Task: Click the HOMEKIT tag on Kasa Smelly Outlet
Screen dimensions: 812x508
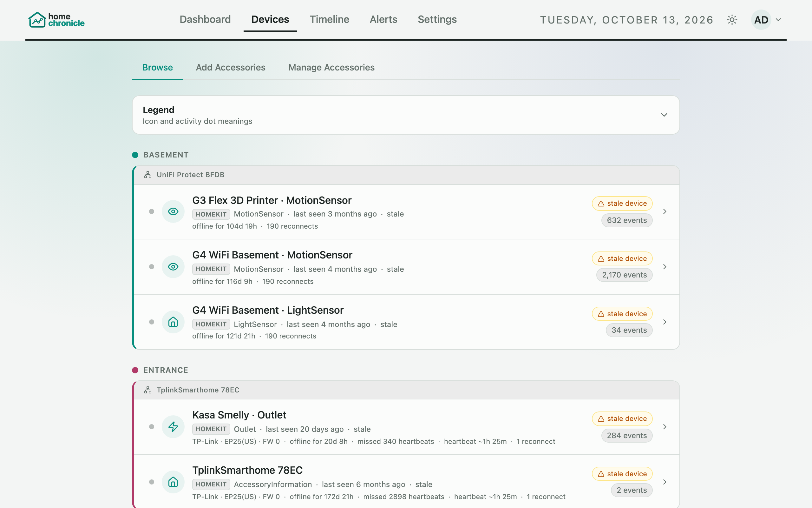Action: 211,429
